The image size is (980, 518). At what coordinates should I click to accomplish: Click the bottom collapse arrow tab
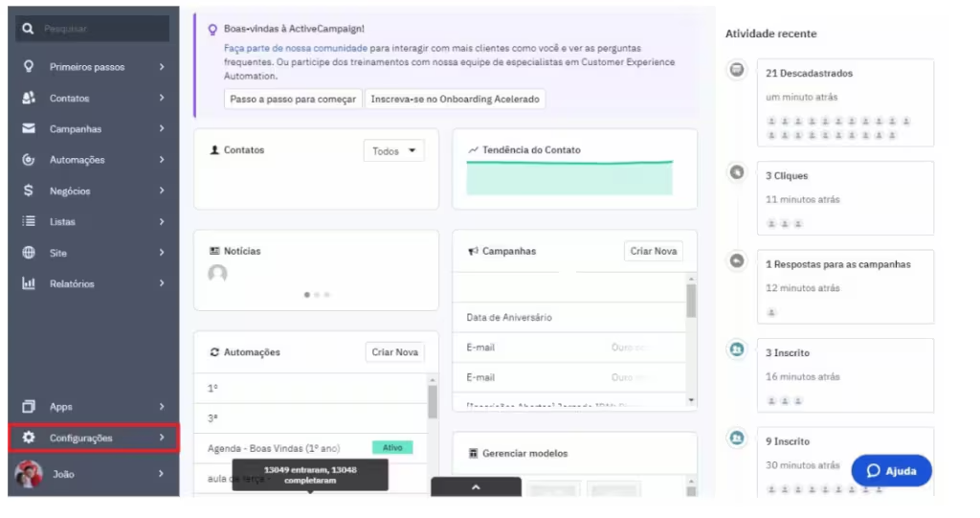(476, 486)
